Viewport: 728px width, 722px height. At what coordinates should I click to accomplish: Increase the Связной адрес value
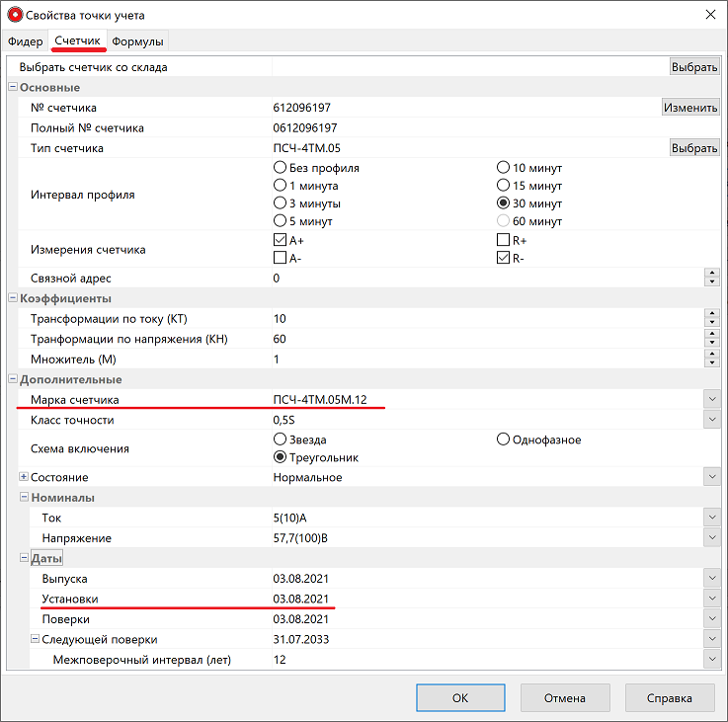pyautogui.click(x=710, y=274)
